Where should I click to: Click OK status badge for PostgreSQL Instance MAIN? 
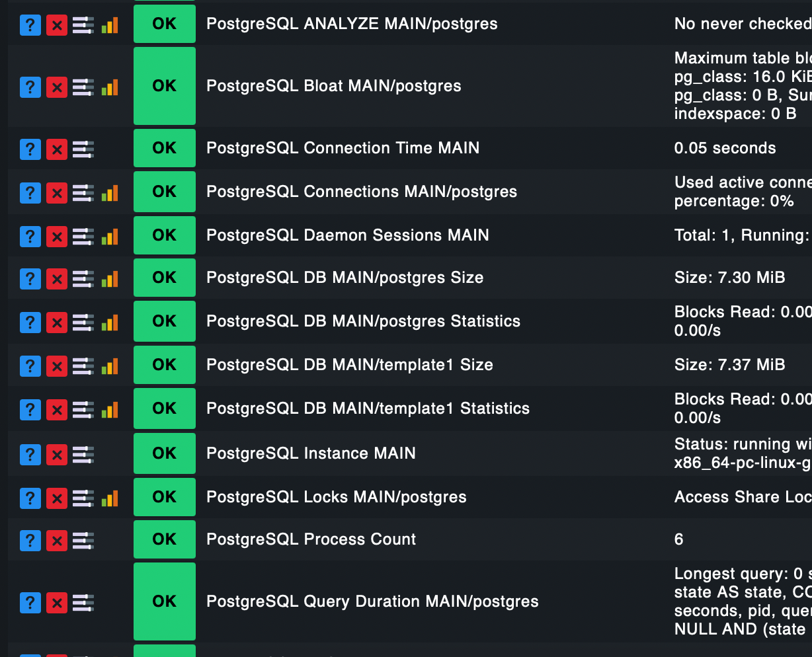(x=165, y=453)
